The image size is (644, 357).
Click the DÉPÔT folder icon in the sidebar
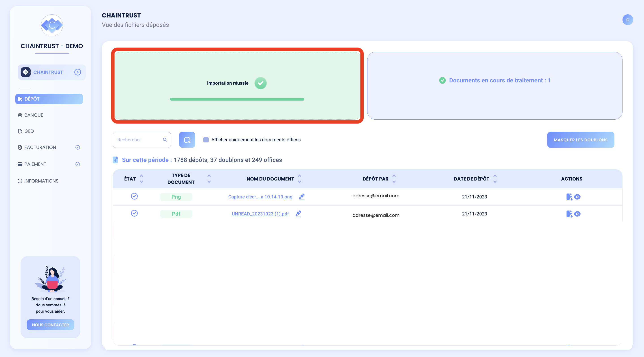click(20, 99)
